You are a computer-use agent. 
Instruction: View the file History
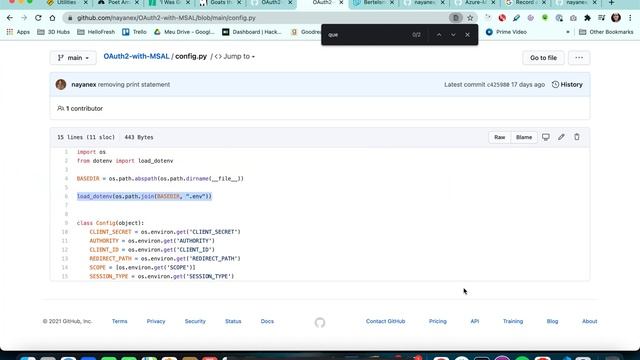click(567, 84)
